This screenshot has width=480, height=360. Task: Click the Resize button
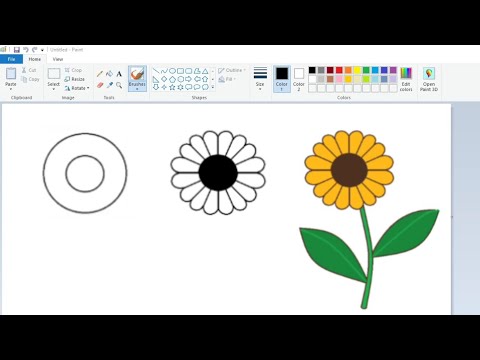tap(75, 79)
